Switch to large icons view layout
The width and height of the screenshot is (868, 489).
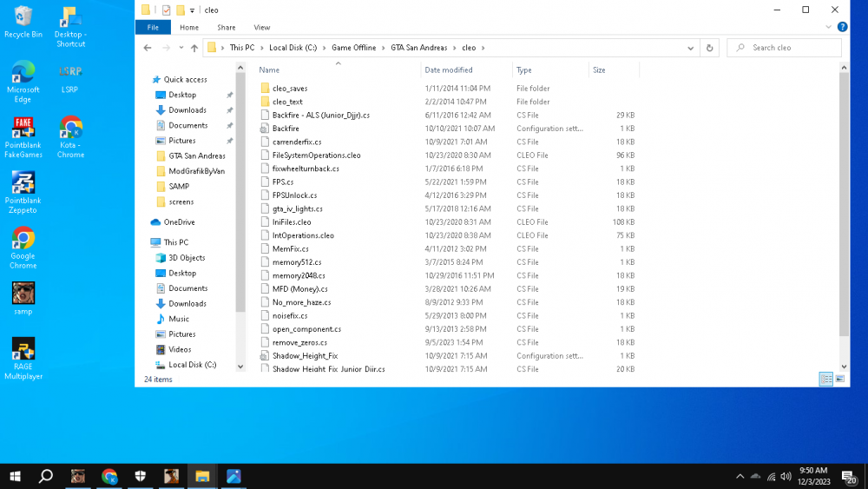tap(839, 379)
